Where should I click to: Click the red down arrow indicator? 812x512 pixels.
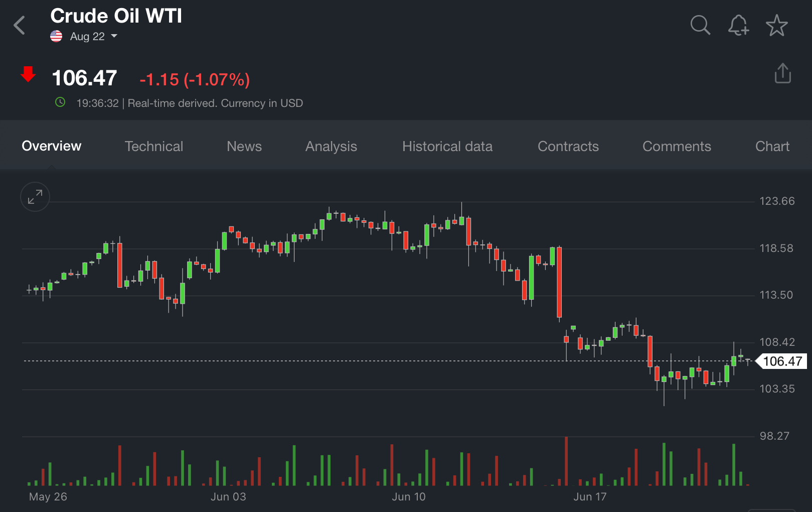coord(28,74)
